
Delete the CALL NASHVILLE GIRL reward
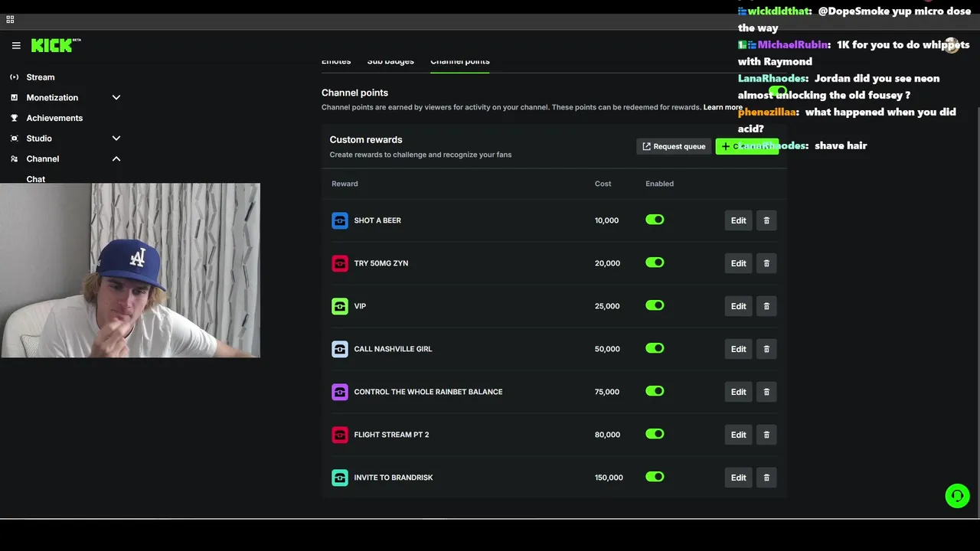point(766,349)
